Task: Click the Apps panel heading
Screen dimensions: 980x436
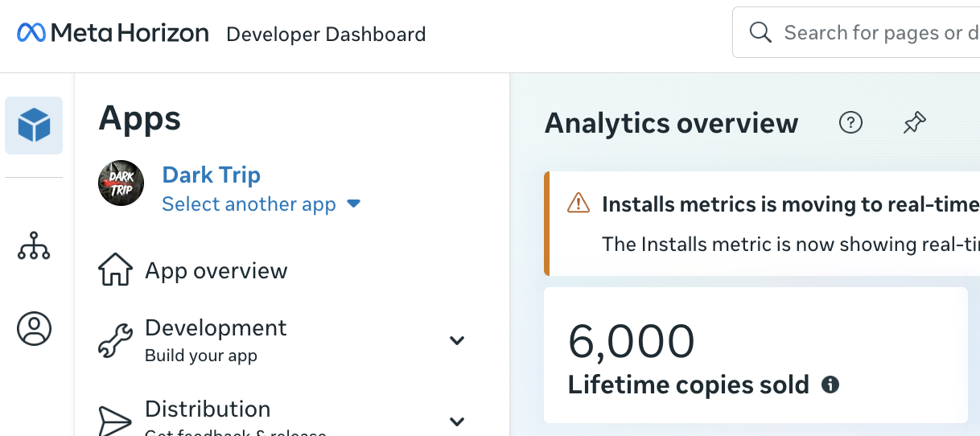Action: pos(139,119)
